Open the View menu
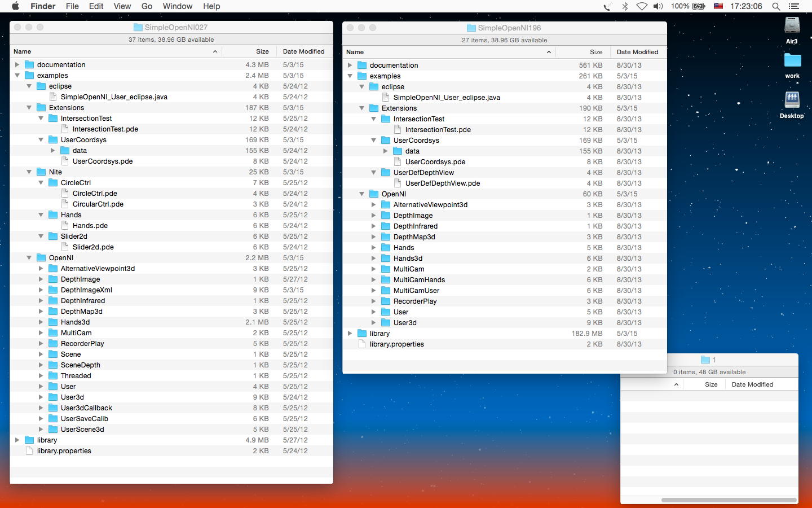 click(122, 6)
